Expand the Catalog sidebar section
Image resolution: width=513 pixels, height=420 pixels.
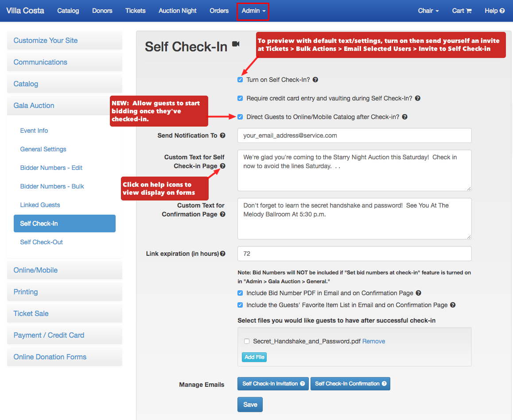point(64,84)
